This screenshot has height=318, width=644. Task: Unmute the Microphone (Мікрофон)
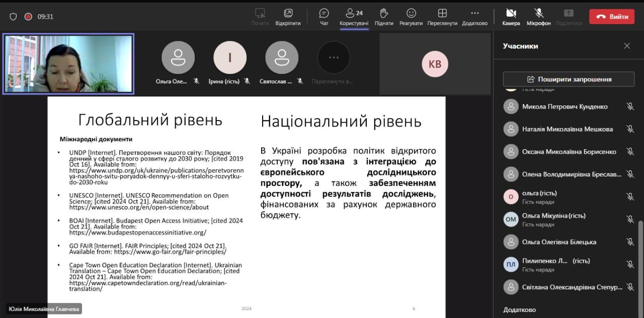(x=539, y=14)
